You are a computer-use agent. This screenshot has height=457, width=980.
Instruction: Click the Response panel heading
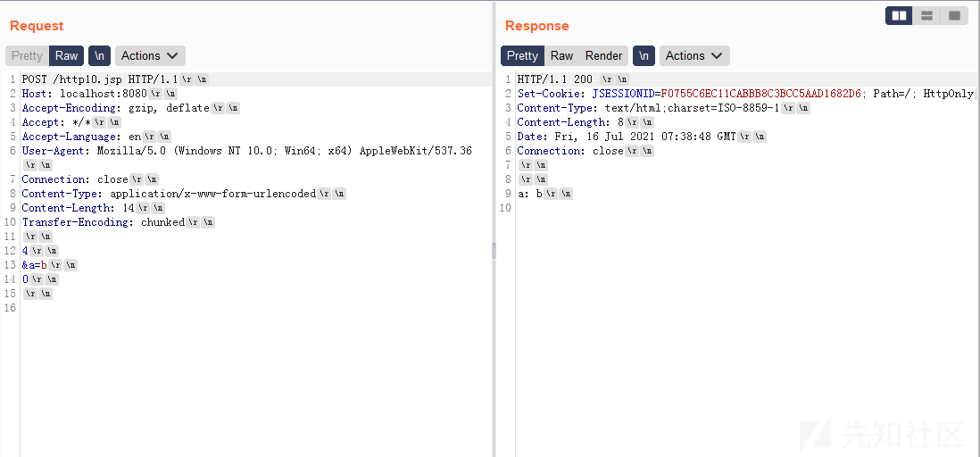537,26
